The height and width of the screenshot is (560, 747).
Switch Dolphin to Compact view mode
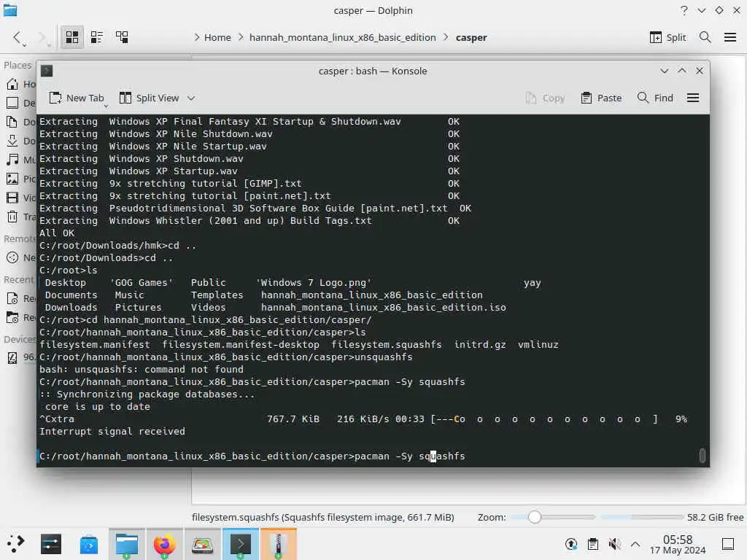(97, 37)
